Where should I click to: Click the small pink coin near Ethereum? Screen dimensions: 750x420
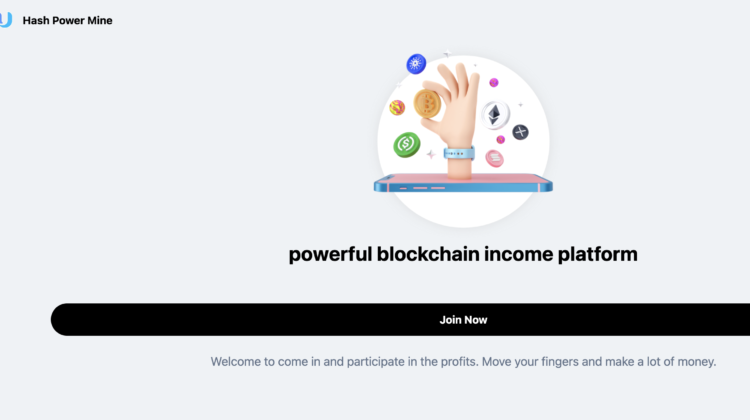(500, 140)
